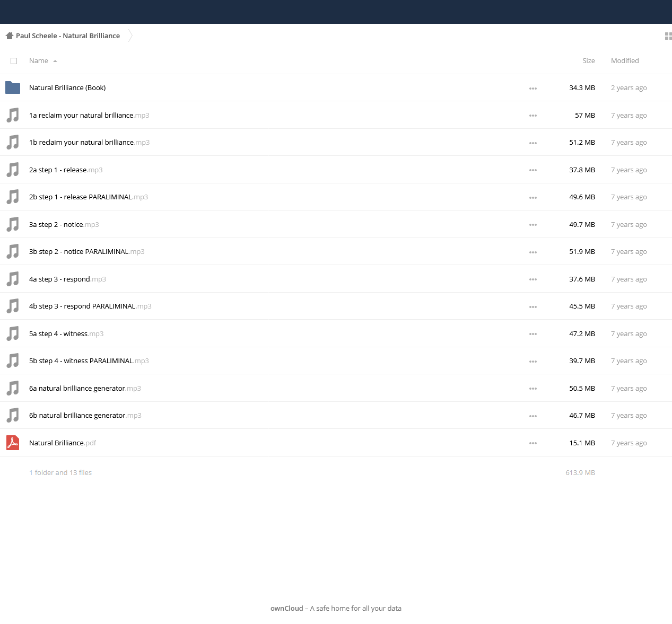Click music icon for 3a step 2 - notice
Screen dimensions: 672x624
coord(13,224)
